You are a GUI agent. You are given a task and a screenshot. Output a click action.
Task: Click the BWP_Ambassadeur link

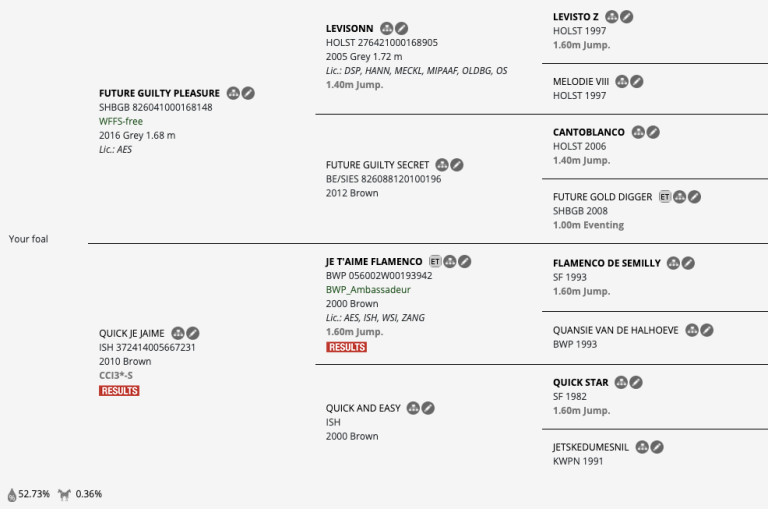pyautogui.click(x=368, y=290)
